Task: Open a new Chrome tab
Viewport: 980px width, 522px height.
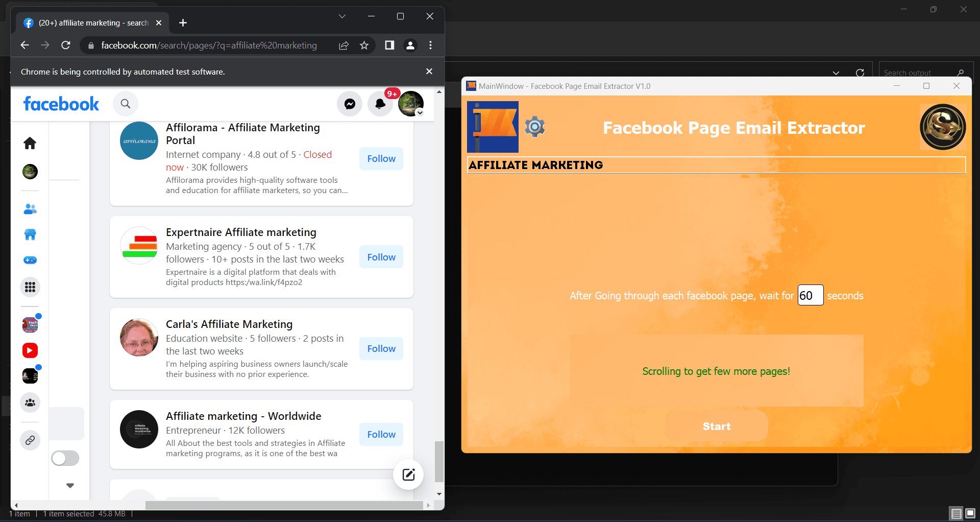Action: 183,22
